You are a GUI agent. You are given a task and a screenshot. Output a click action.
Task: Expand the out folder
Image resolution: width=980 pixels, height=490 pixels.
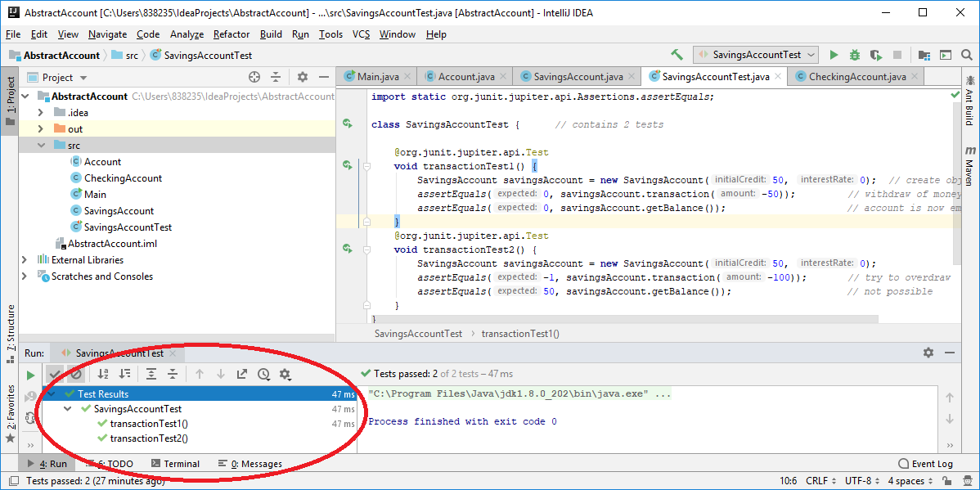(41, 128)
